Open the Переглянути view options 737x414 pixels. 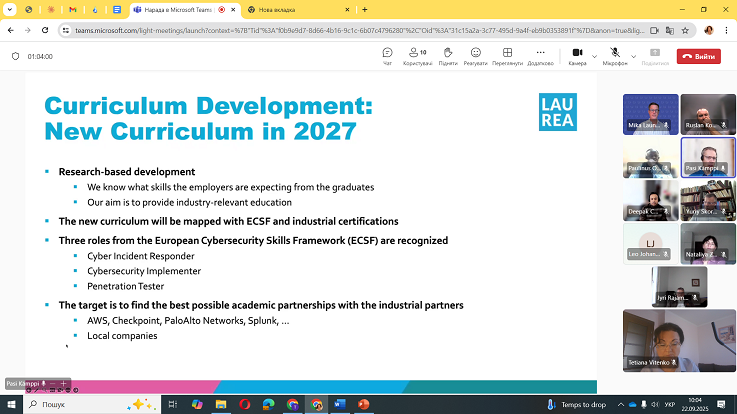click(x=508, y=55)
